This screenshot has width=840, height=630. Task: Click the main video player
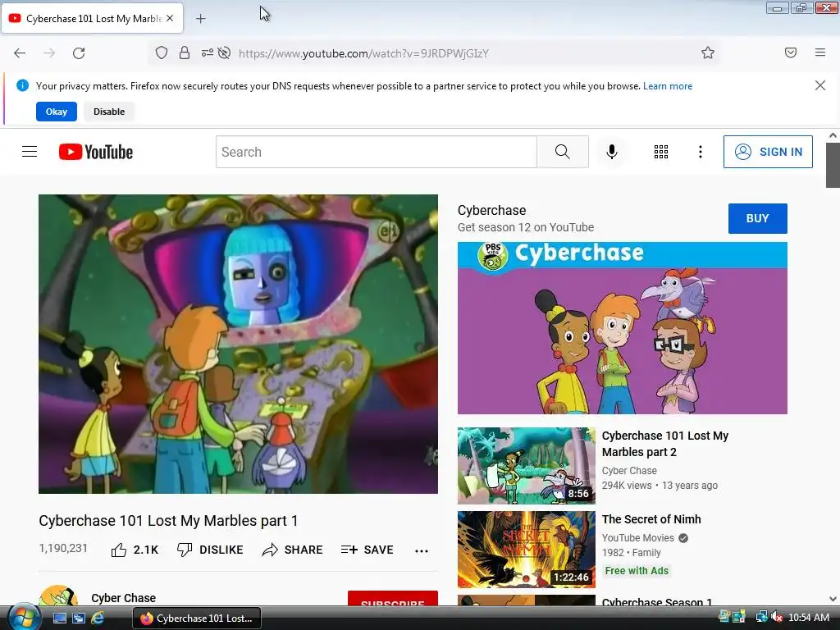[x=238, y=344]
